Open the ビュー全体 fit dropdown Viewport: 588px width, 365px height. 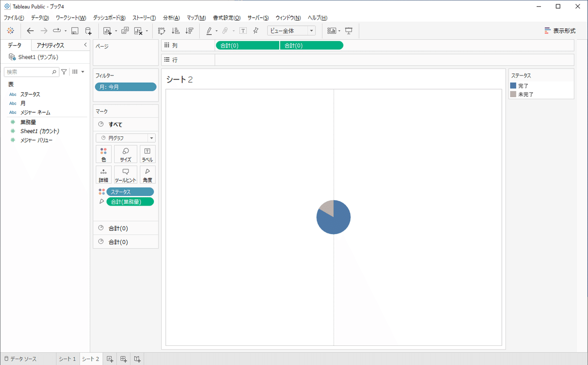click(291, 30)
